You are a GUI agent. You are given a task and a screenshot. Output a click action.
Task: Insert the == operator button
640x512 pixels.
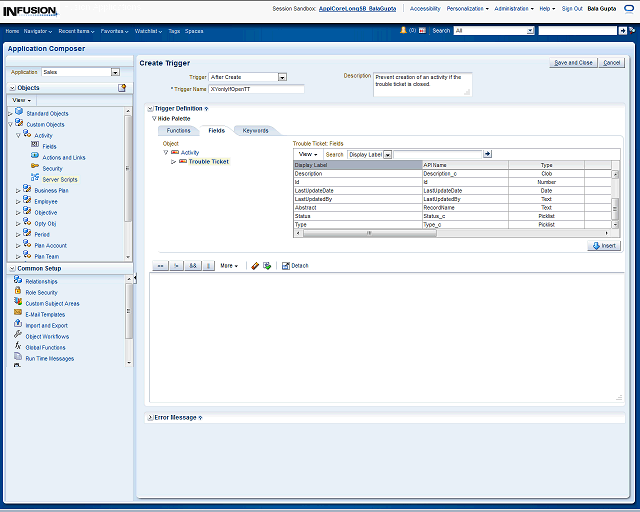click(159, 266)
